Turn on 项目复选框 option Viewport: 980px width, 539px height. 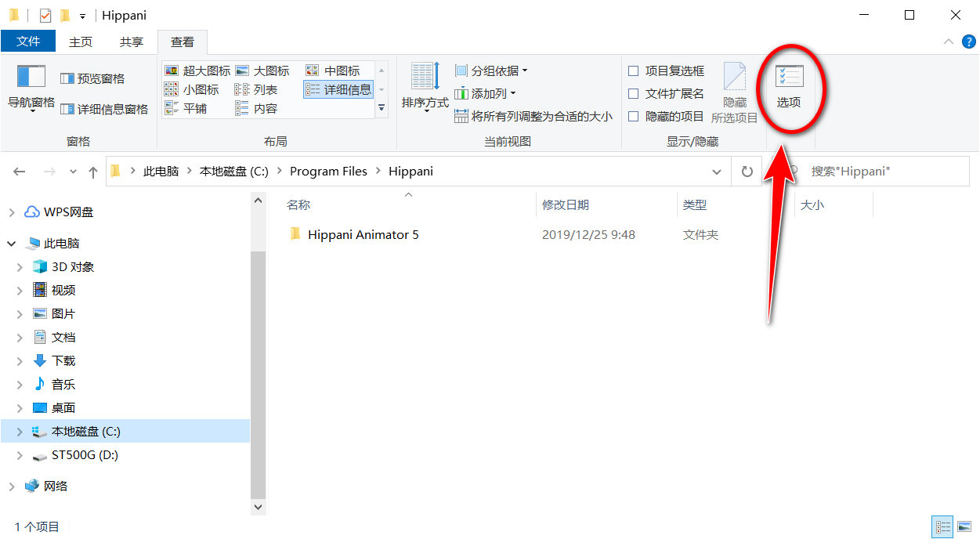point(632,70)
